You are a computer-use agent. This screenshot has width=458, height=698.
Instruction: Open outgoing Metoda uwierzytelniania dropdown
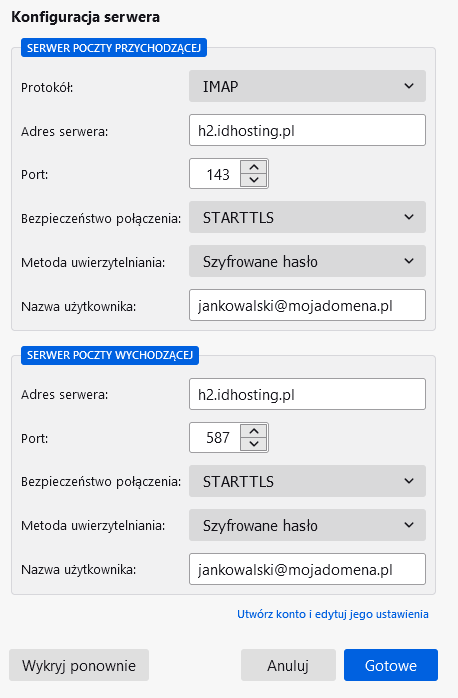click(307, 525)
